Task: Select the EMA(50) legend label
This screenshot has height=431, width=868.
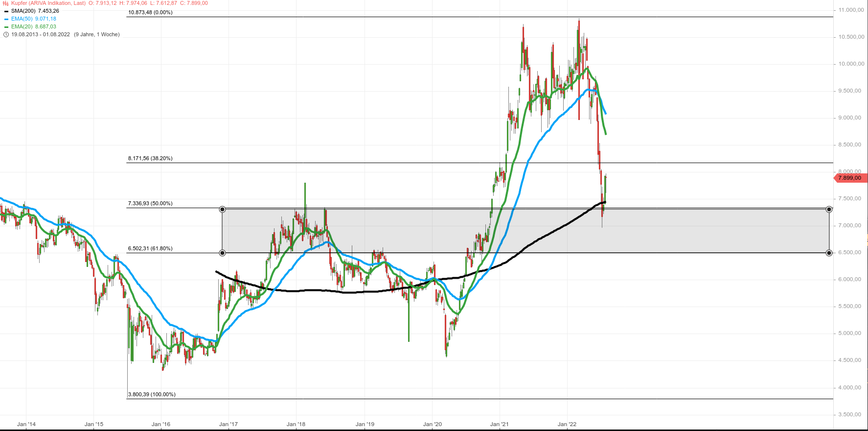Action: [x=22, y=19]
